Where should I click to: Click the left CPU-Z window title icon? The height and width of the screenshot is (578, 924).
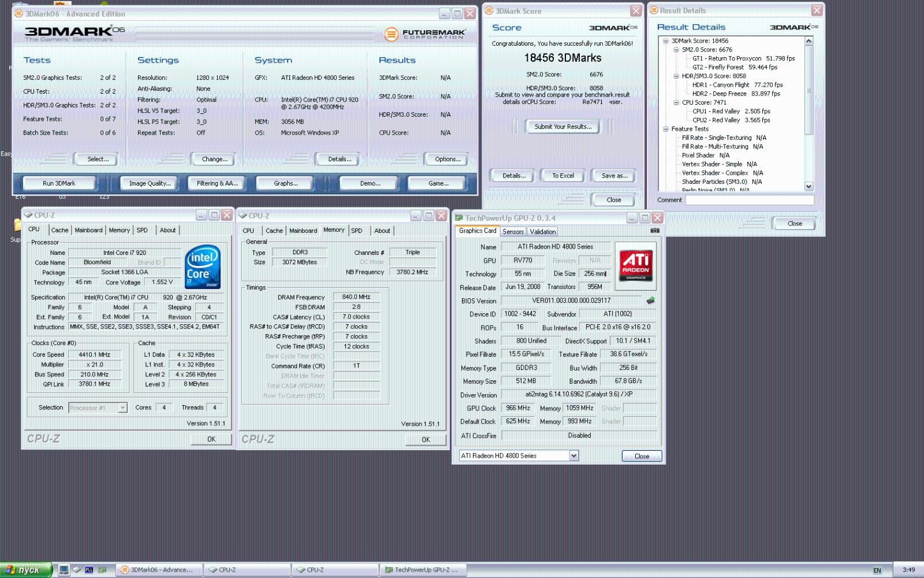[28, 215]
